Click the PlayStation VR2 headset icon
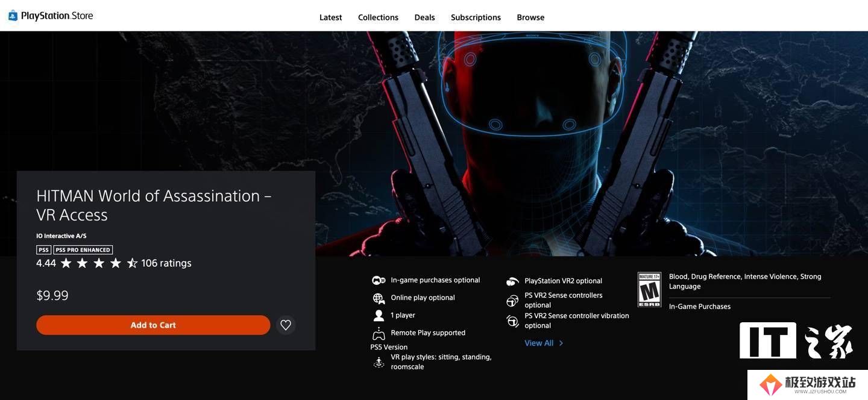Image resolution: width=868 pixels, height=400 pixels. click(x=512, y=281)
